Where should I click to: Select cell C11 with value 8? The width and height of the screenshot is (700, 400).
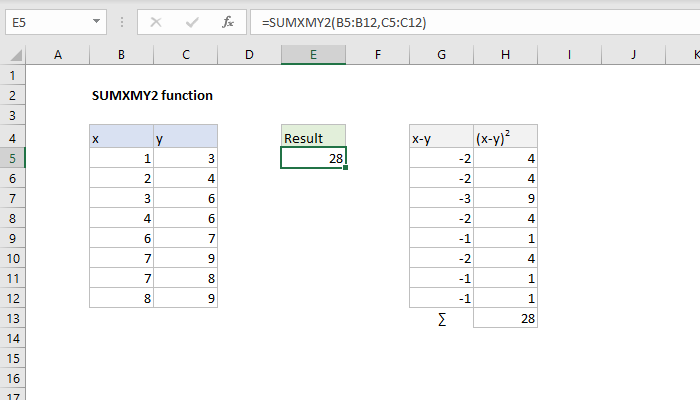tap(186, 279)
